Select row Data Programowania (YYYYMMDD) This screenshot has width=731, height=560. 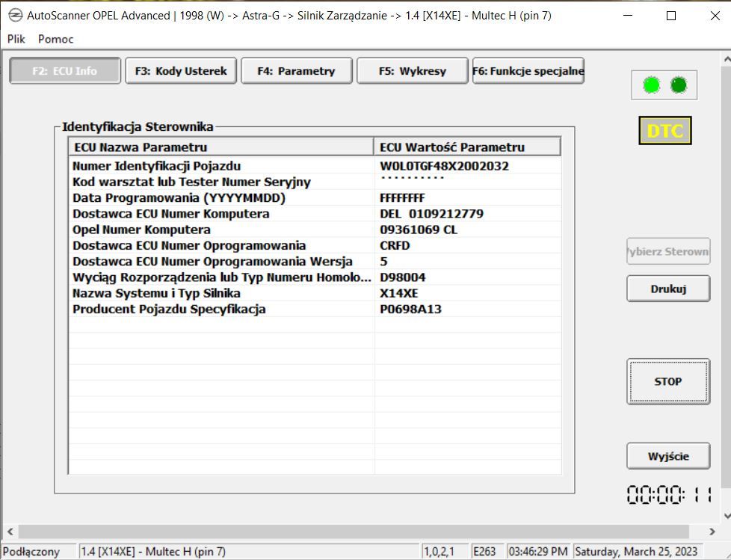pos(315,197)
